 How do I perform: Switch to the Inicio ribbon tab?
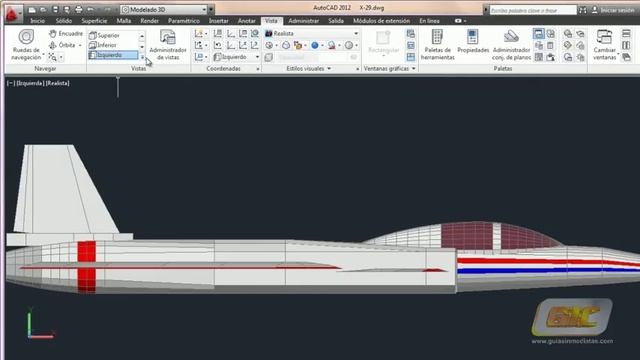38,21
